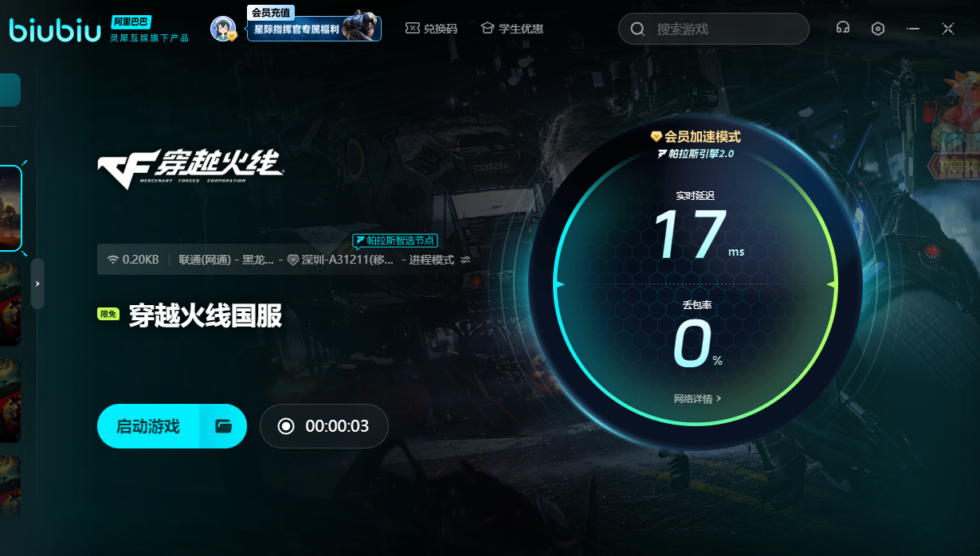The height and width of the screenshot is (556, 980).
Task: Click the search magnifier icon
Action: point(637,29)
